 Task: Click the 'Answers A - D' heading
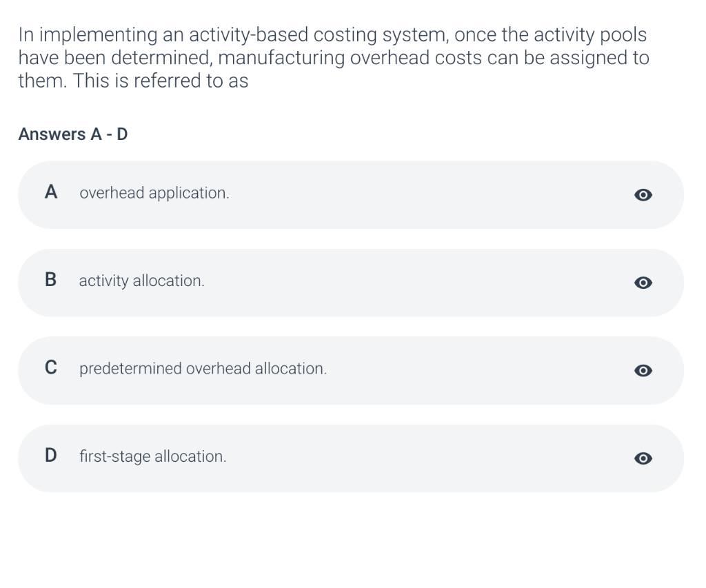[x=72, y=134]
